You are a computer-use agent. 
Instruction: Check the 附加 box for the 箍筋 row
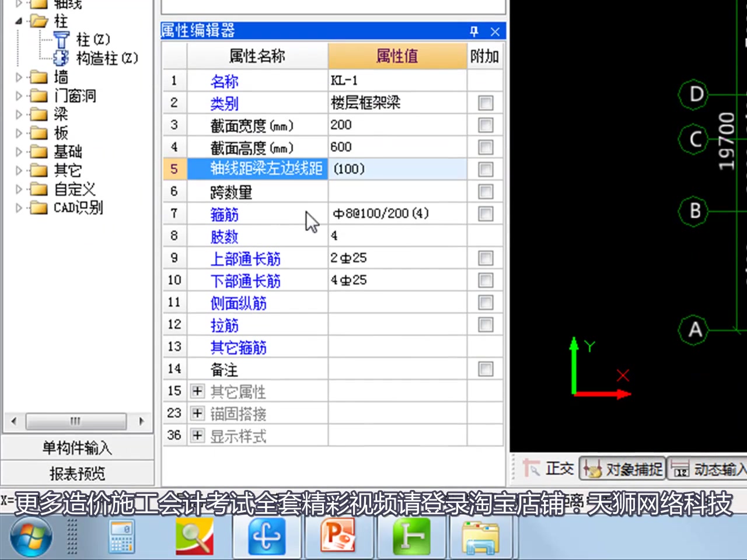pyautogui.click(x=486, y=213)
